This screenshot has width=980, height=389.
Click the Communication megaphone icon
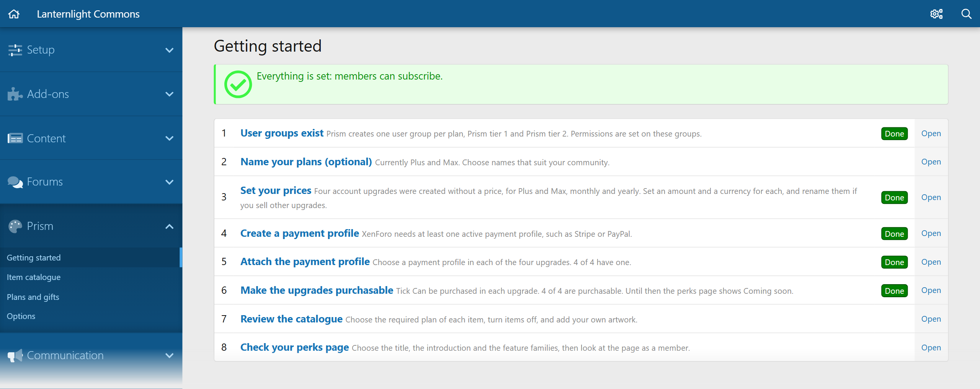15,356
